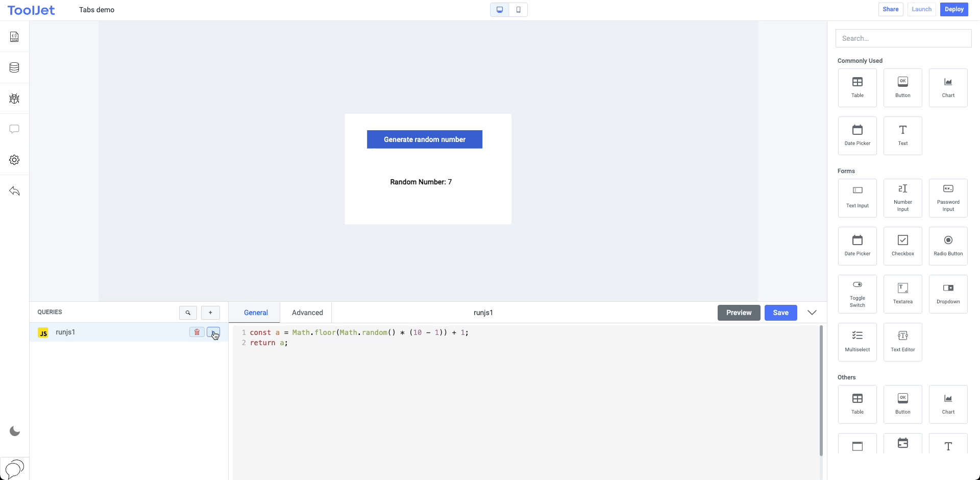
Task: Click the back arrow icon in sidebar
Action: click(x=14, y=191)
